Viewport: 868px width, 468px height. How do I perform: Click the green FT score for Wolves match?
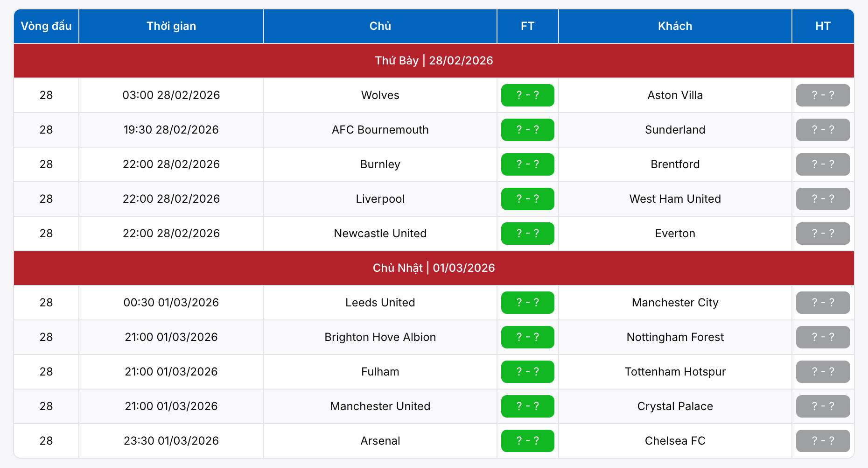click(x=527, y=95)
